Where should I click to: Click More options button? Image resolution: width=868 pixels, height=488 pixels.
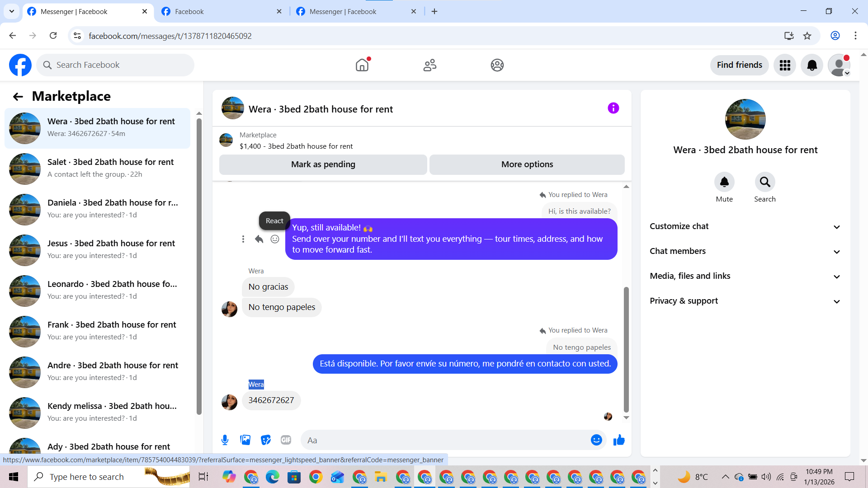[x=527, y=164]
